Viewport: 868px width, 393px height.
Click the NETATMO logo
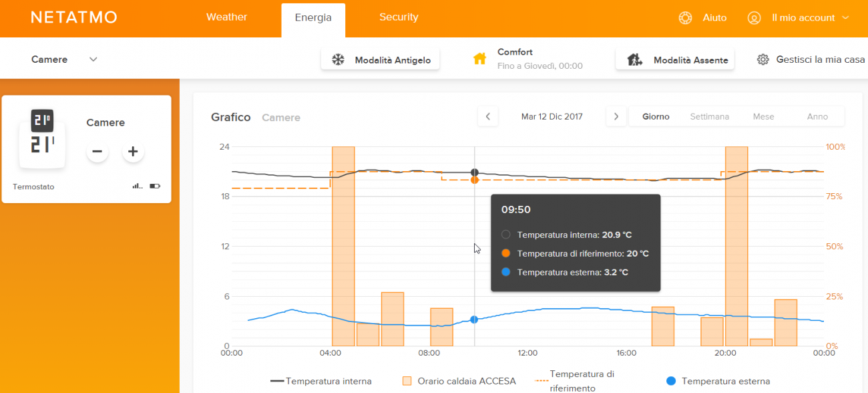click(74, 17)
